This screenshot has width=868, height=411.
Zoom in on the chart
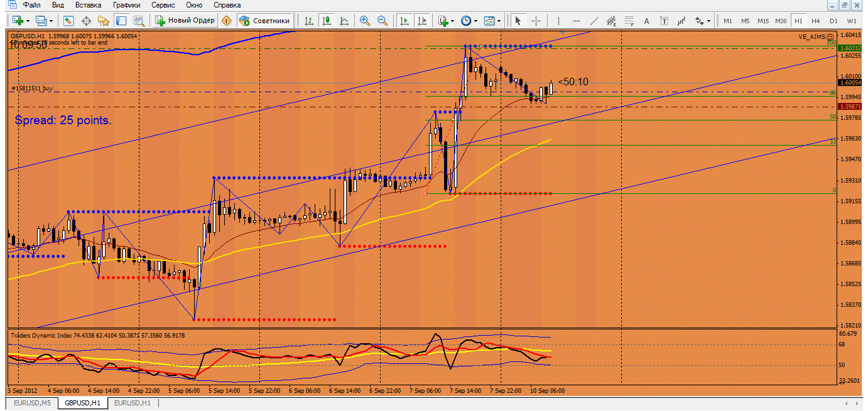(x=365, y=21)
